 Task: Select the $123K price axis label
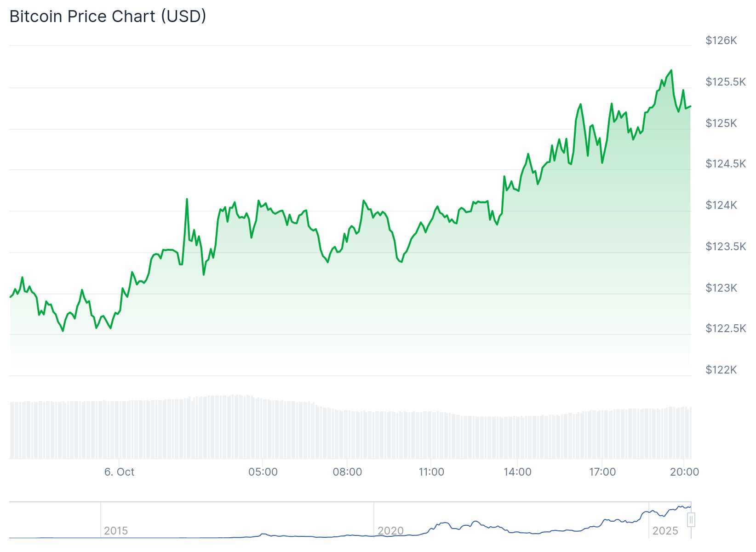pos(721,288)
